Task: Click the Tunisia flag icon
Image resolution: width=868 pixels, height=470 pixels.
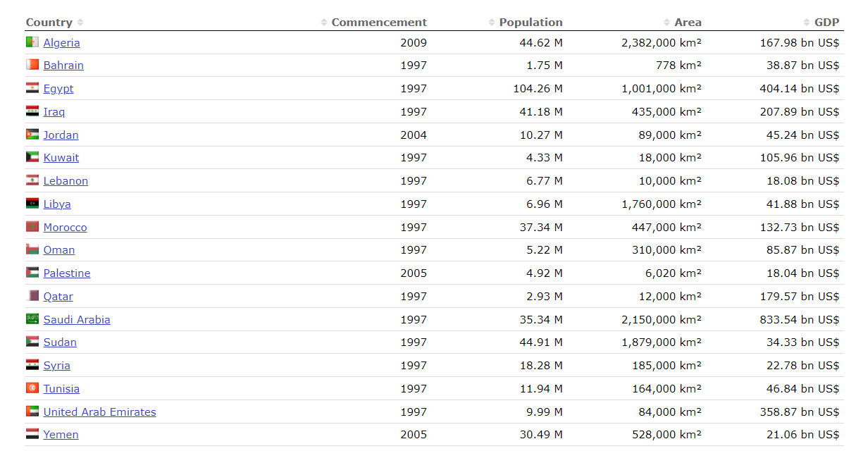Action: tap(32, 388)
